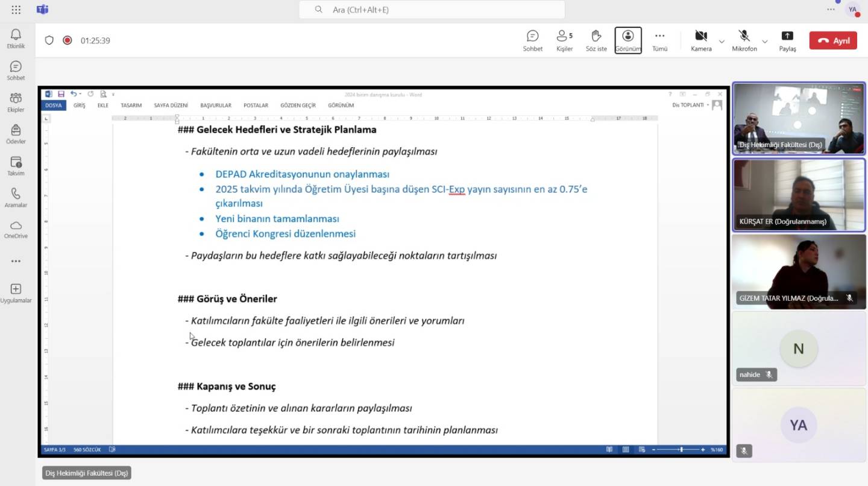The height and width of the screenshot is (486, 868).
Task: Open the Etkinlik activity feed
Action: tap(16, 39)
